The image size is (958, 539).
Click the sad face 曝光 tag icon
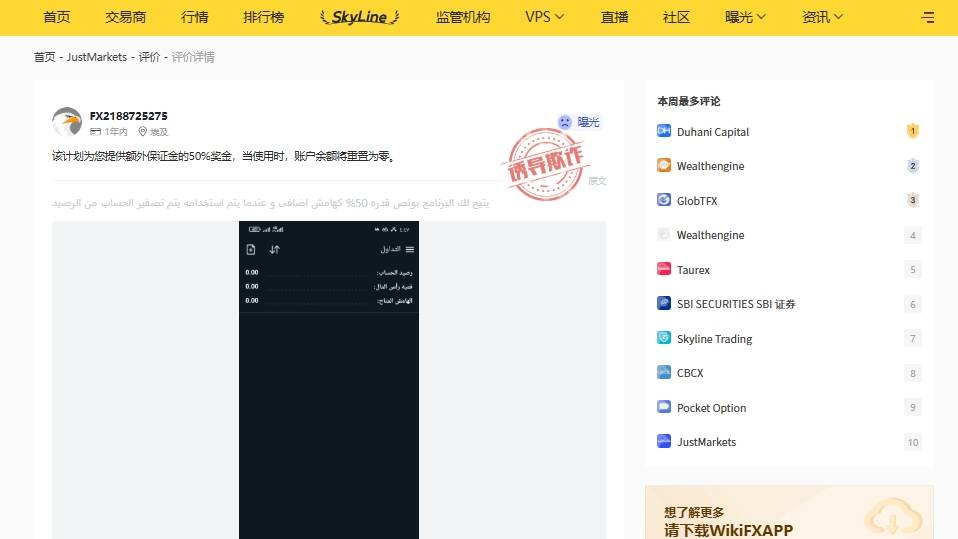point(565,122)
